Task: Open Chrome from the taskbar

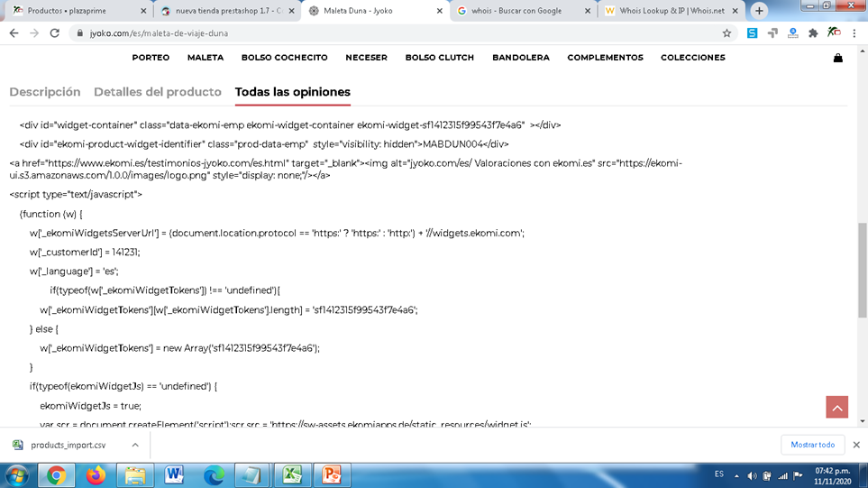Action: [x=56, y=475]
